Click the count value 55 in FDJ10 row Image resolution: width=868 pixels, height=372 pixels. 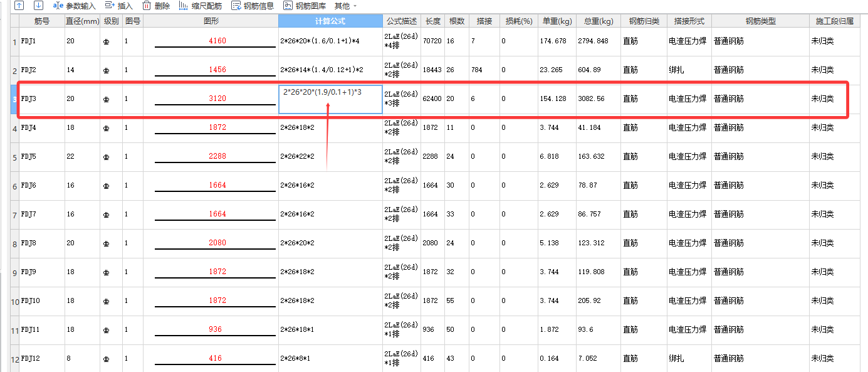(450, 301)
